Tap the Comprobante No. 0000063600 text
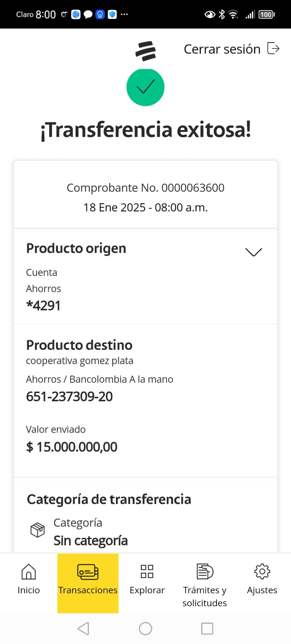 point(145,188)
